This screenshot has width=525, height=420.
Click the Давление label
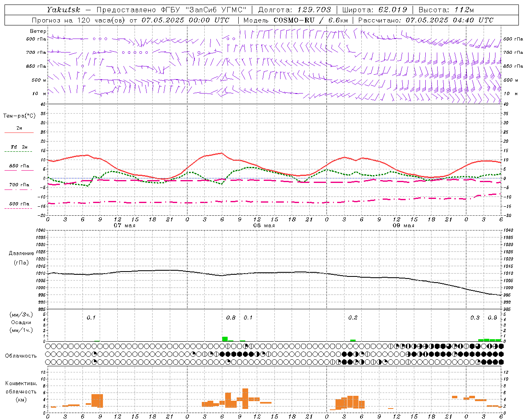[x=21, y=253]
